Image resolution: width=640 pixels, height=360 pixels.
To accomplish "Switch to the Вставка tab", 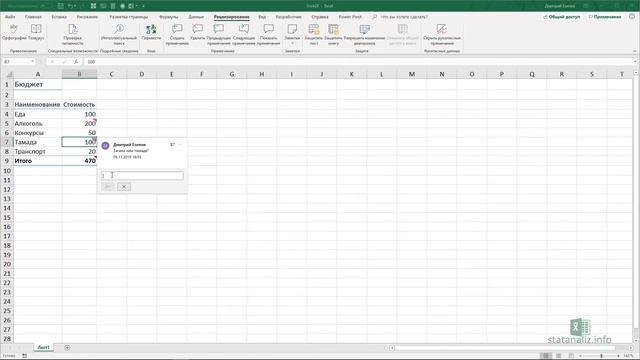I will (x=59, y=17).
